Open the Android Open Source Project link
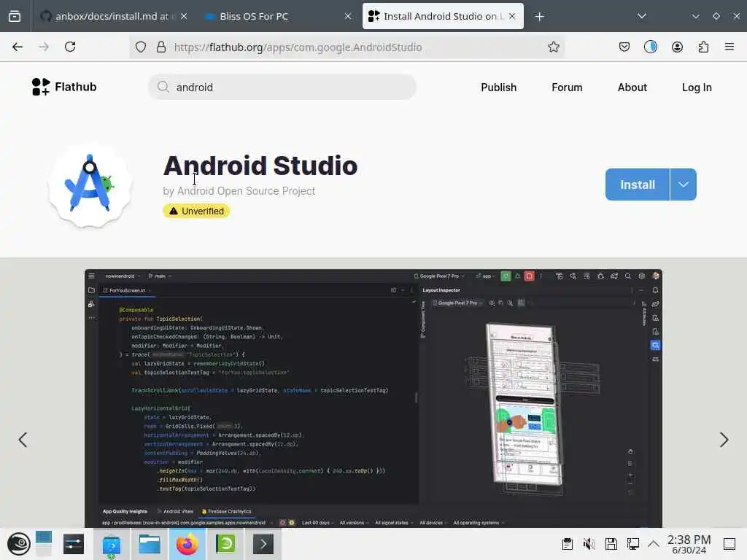 pos(246,191)
